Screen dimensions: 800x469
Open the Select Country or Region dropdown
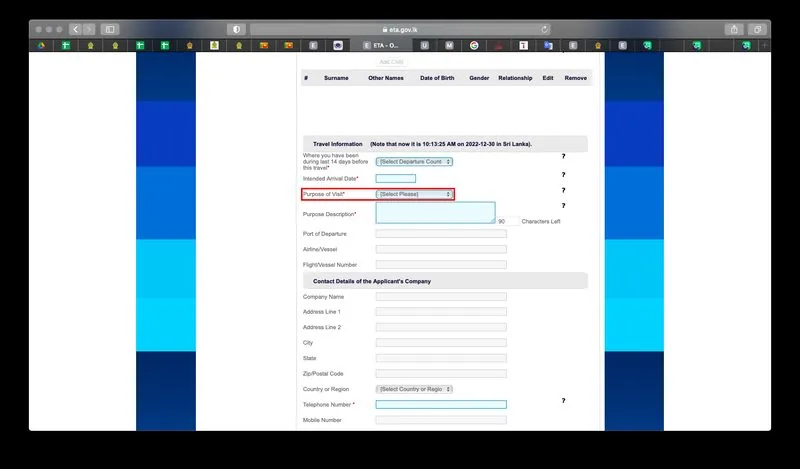point(414,389)
